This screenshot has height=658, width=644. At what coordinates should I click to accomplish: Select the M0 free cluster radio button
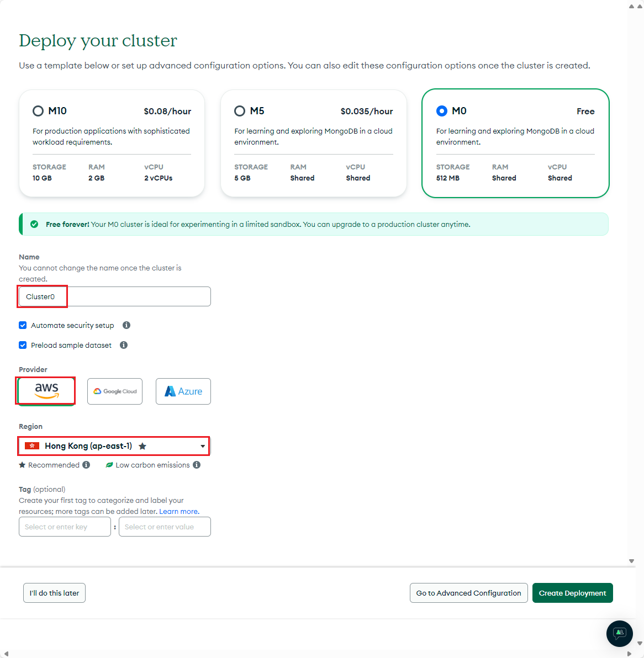coord(442,111)
